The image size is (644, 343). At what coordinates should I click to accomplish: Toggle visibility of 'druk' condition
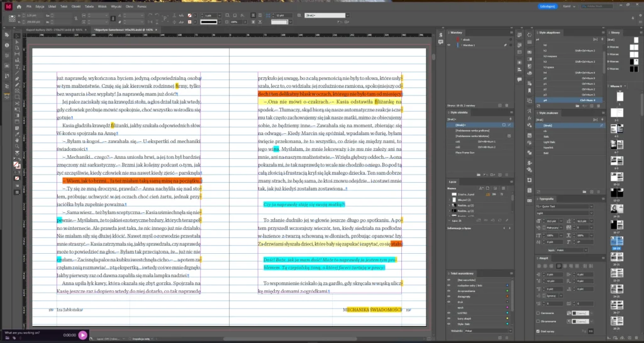coord(449,302)
